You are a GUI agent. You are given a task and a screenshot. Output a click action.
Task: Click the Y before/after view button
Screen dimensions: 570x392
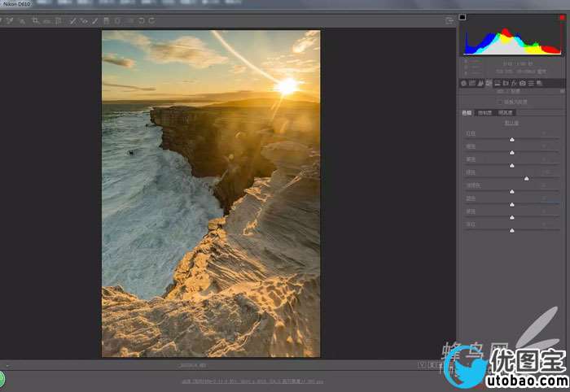(x=422, y=365)
